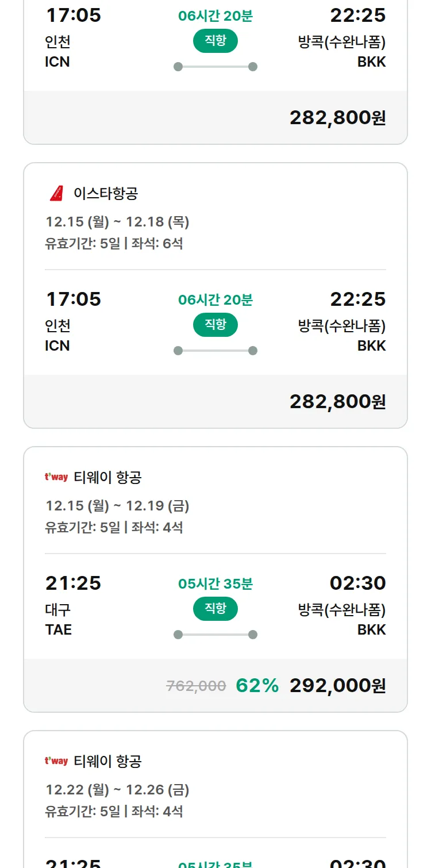431x868 pixels.
Task: Click the 대구 TAE departure airport
Action: (58, 620)
